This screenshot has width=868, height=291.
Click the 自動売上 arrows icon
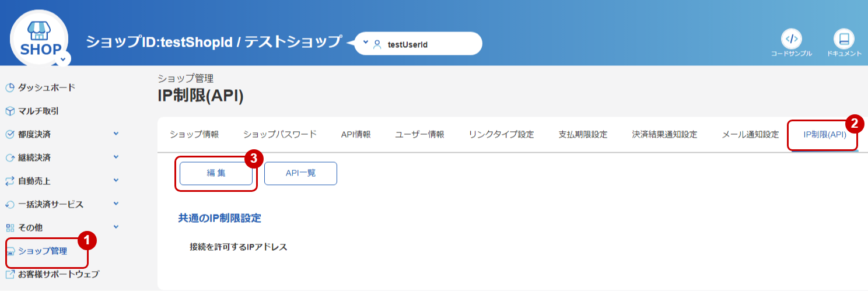pos(9,181)
